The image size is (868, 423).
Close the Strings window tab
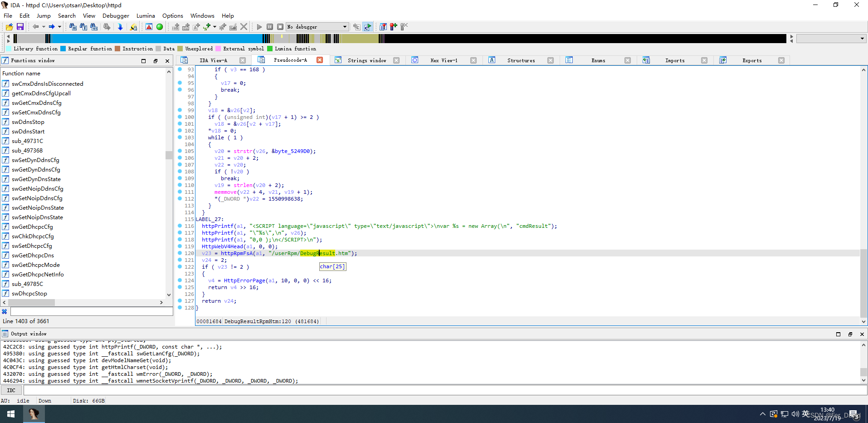coord(396,60)
